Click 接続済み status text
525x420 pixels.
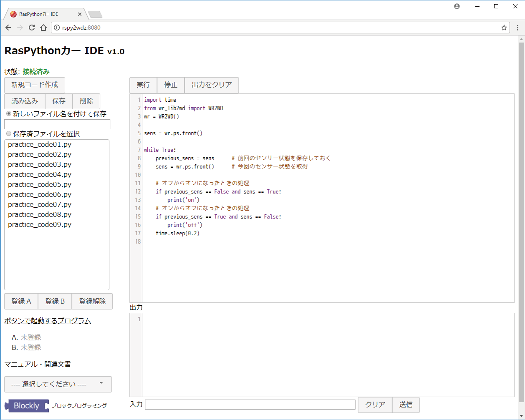point(36,72)
